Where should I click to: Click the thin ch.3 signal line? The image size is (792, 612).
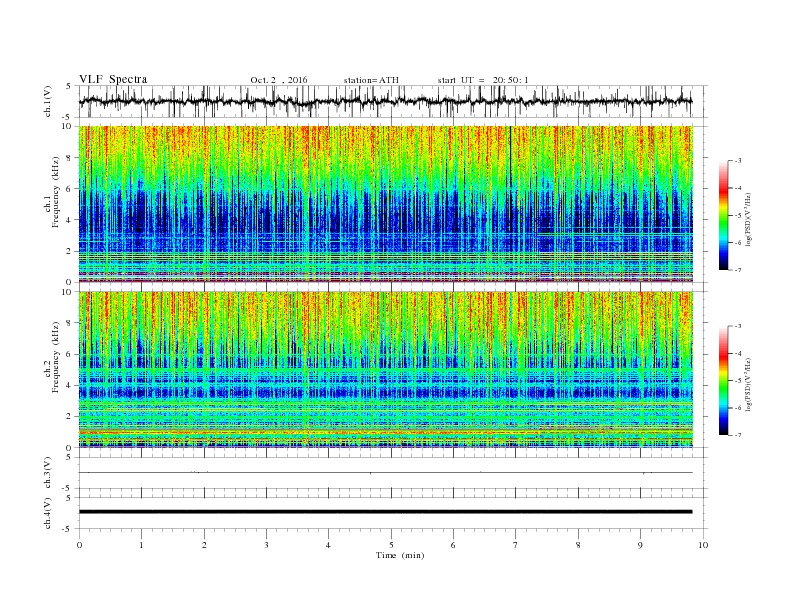click(385, 473)
